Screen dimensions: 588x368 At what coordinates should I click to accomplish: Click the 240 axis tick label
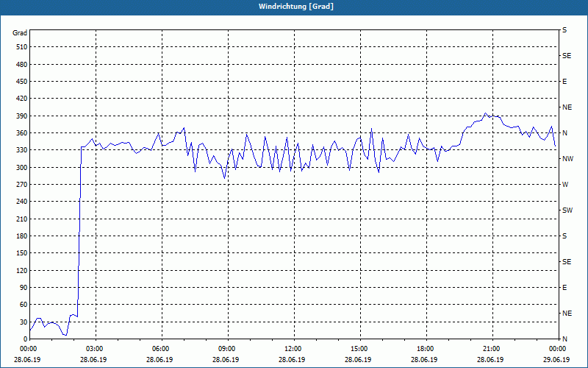click(x=22, y=201)
